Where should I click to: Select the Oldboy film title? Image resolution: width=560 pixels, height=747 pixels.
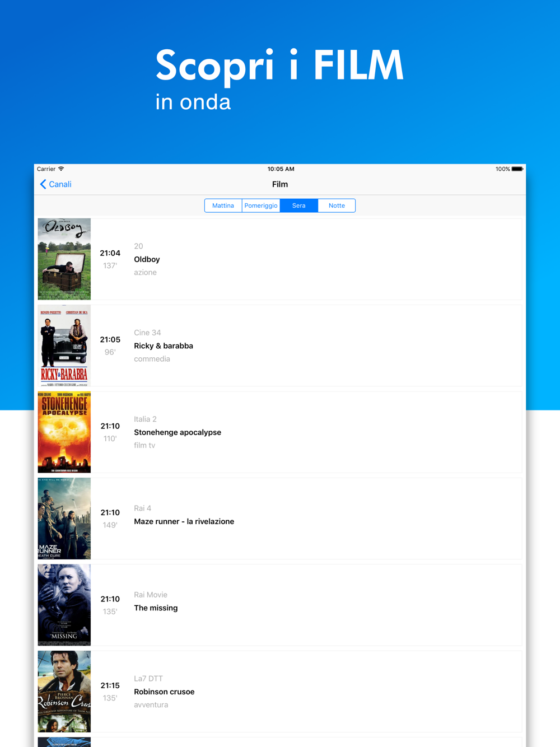click(147, 259)
